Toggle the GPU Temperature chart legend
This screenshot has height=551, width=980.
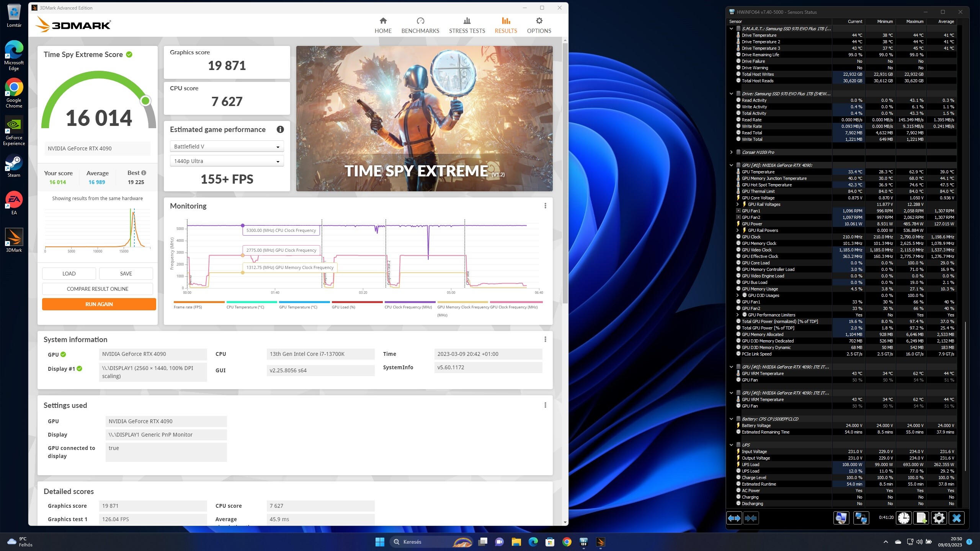click(304, 305)
